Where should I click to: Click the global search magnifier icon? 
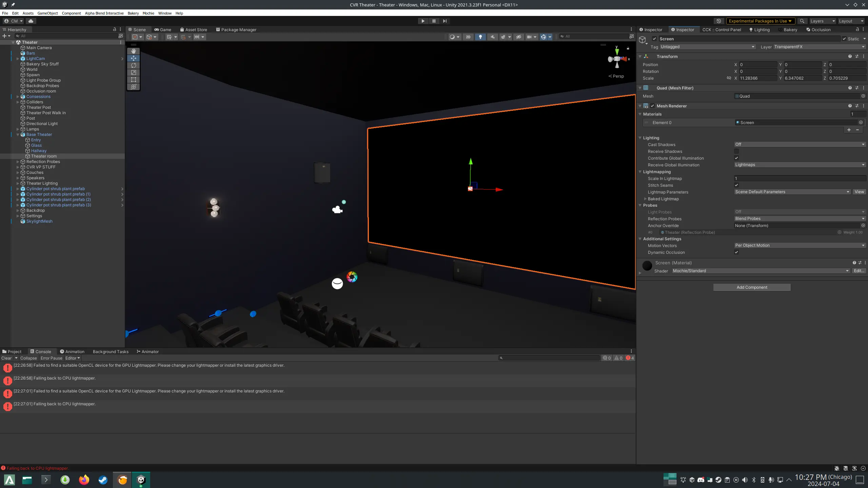802,21
